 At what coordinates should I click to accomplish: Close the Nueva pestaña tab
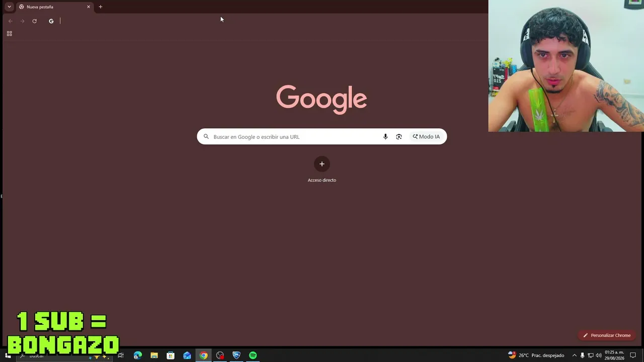[x=89, y=7]
